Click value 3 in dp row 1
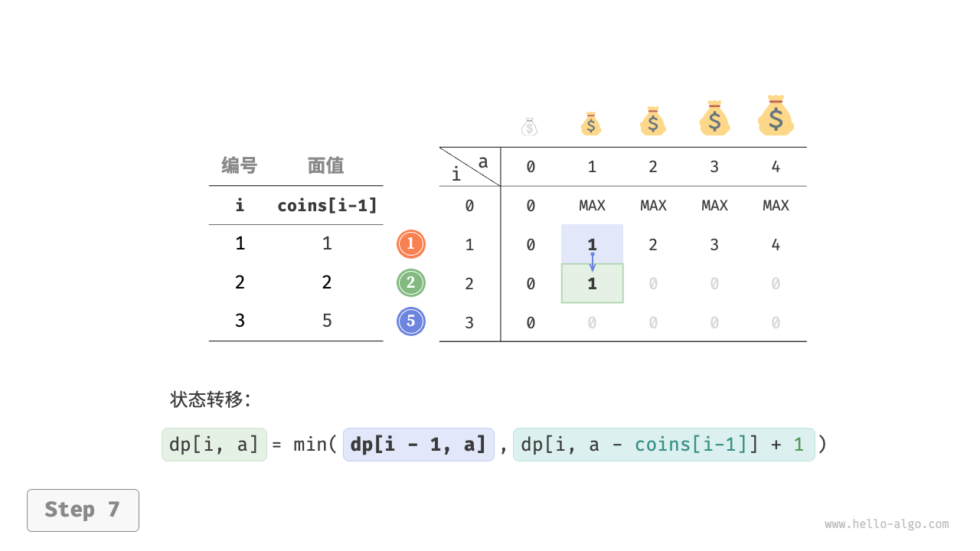The image size is (980, 551). (714, 245)
